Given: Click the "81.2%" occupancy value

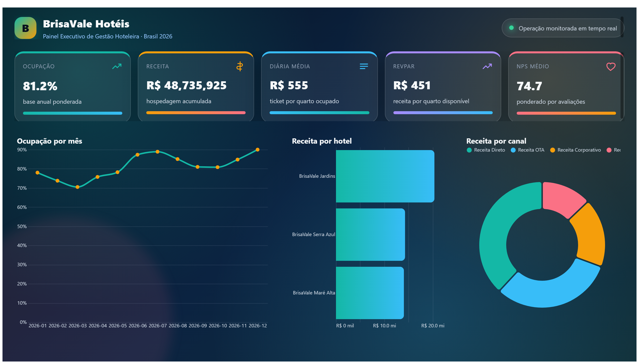Looking at the screenshot, I should [x=40, y=86].
